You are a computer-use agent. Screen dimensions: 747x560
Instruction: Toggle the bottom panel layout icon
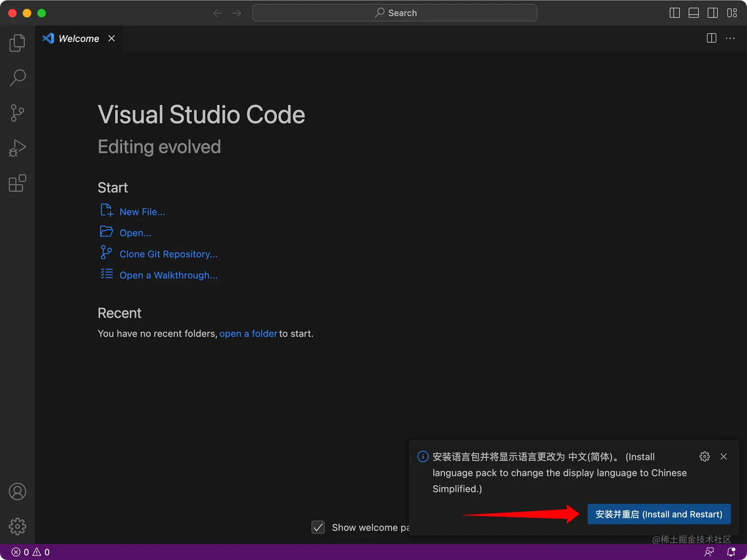pyautogui.click(x=694, y=13)
